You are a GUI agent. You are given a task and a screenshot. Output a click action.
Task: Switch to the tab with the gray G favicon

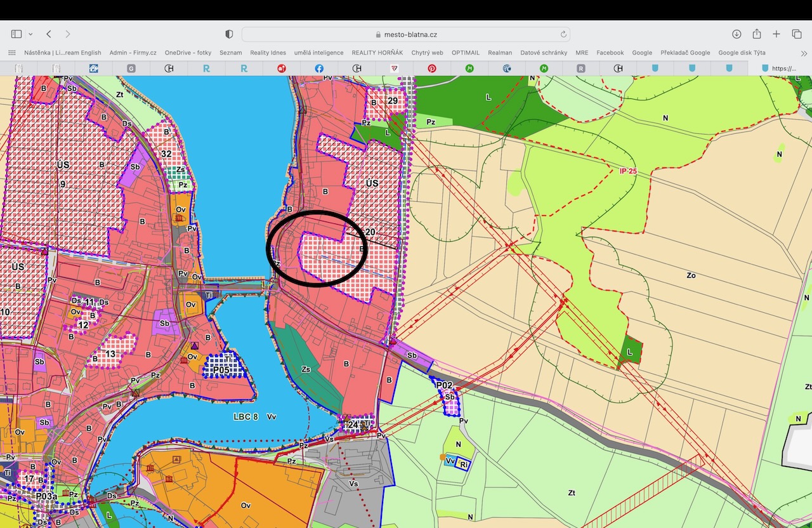(x=131, y=68)
